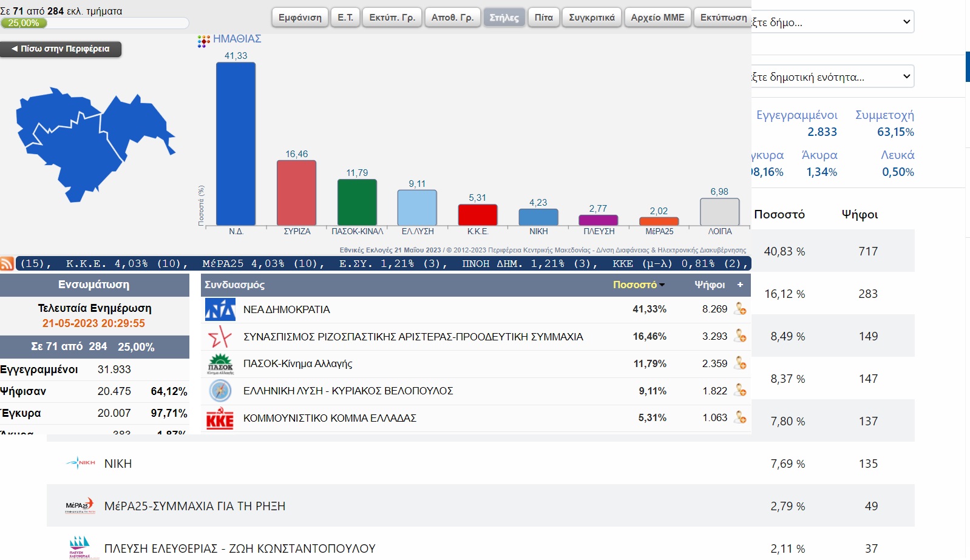The width and height of the screenshot is (970, 560).
Task: Click the ΕΛΛΗΝΙΚΗ ΛΥΣΗ compass logo
Action: pyautogui.click(x=220, y=391)
